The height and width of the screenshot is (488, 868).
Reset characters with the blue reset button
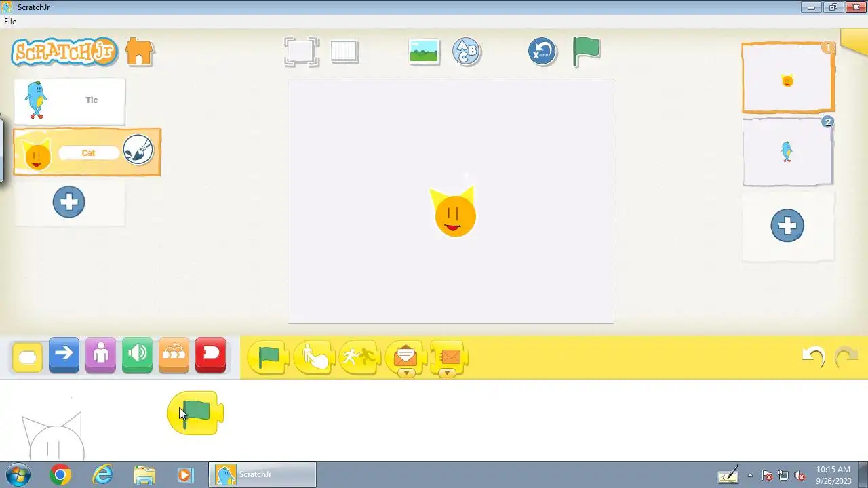542,52
